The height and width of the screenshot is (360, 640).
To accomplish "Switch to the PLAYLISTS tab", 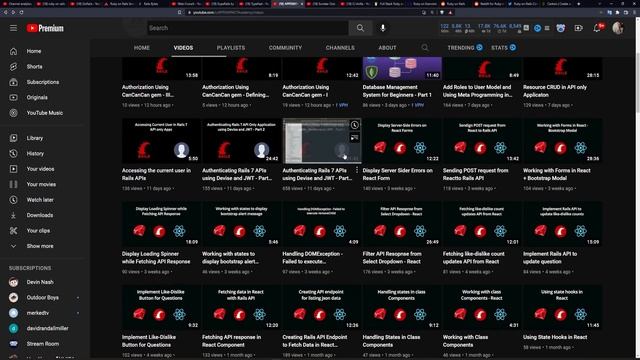I will (x=231, y=48).
